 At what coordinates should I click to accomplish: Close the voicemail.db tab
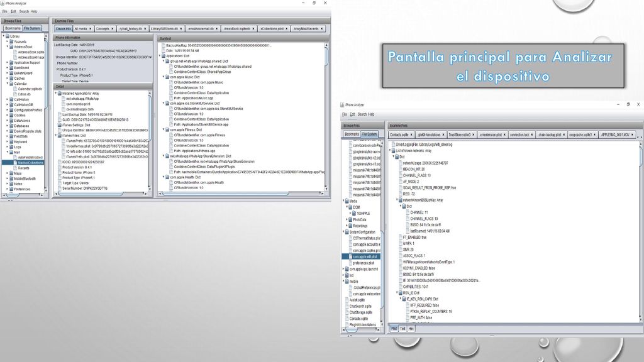coord(217,29)
